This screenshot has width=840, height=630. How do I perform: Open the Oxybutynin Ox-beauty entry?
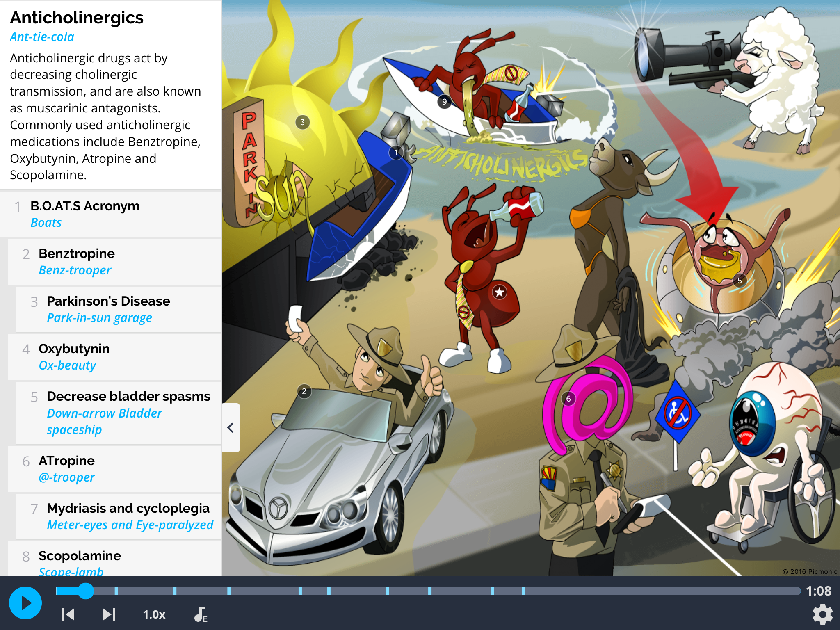115,356
